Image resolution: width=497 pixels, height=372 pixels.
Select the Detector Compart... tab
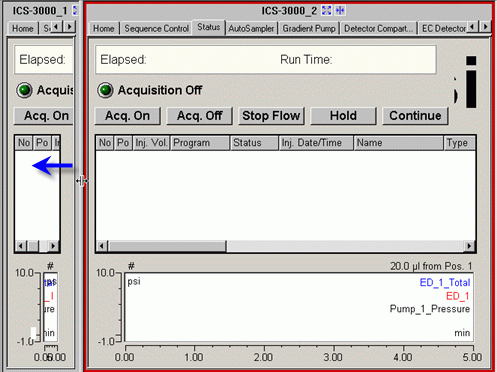(x=378, y=29)
